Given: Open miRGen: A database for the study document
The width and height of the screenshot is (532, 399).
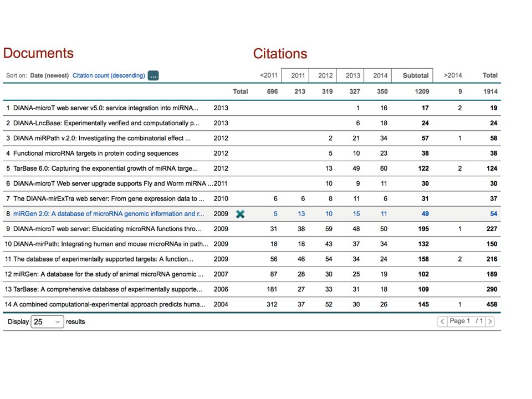Looking at the screenshot, I should [x=108, y=274].
